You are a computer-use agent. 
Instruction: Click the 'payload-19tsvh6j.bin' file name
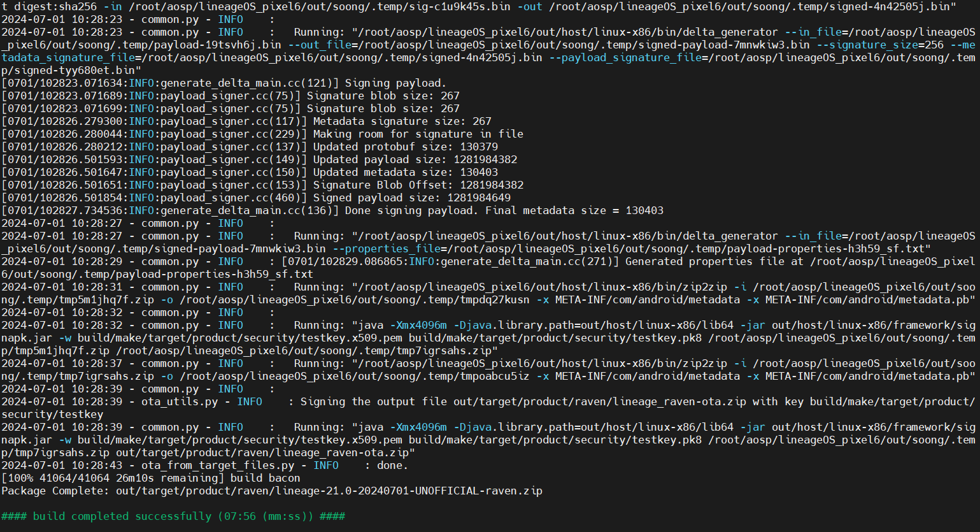tap(218, 45)
